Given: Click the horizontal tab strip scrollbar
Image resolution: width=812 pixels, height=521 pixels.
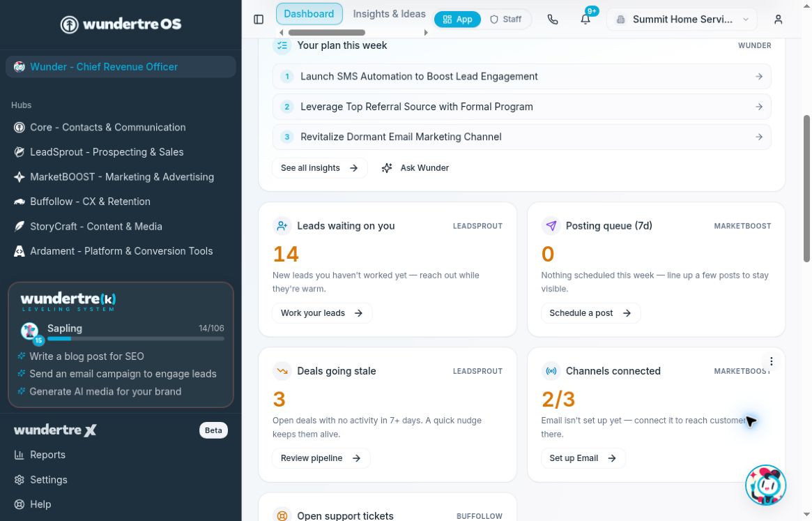Looking at the screenshot, I should [x=327, y=33].
